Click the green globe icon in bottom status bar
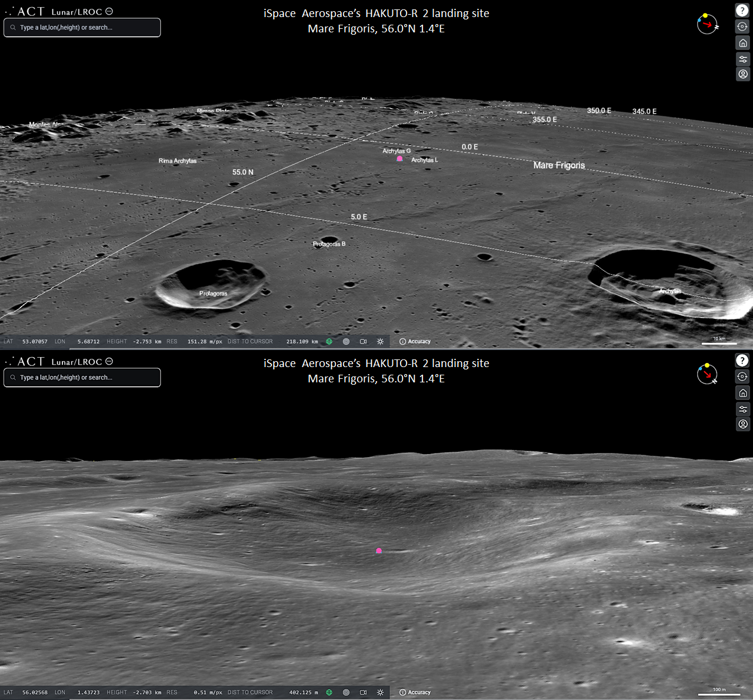 pos(329,692)
